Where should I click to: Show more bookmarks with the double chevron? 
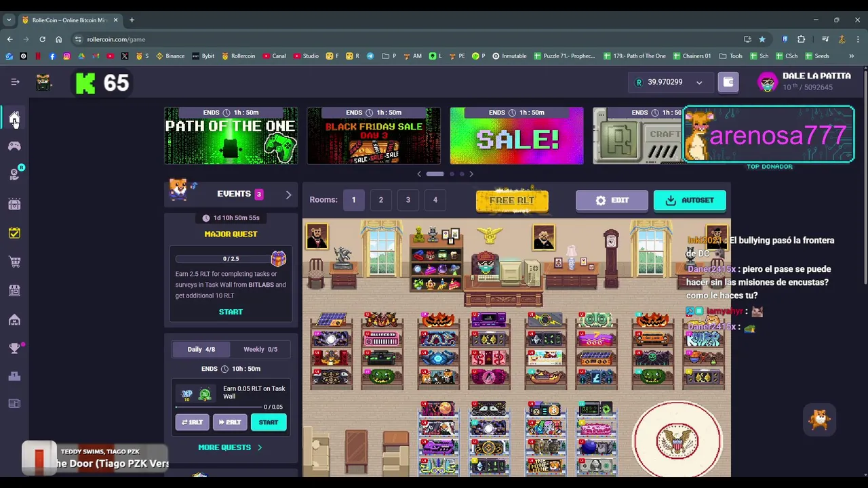[x=851, y=56]
